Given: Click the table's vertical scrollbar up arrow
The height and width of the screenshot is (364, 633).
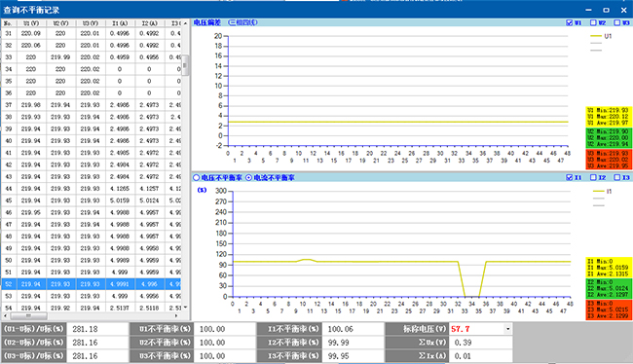Looking at the screenshot, I should [x=185, y=23].
